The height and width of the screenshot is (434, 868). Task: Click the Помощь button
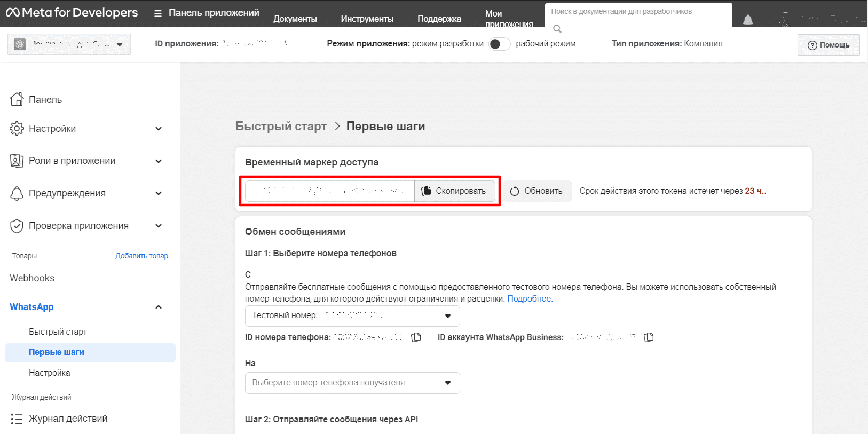(828, 45)
